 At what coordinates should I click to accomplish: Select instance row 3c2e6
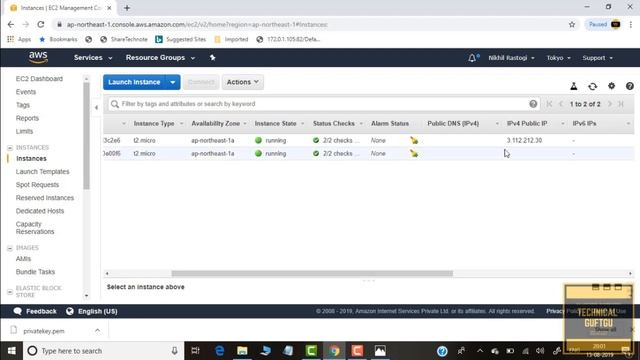point(369,140)
